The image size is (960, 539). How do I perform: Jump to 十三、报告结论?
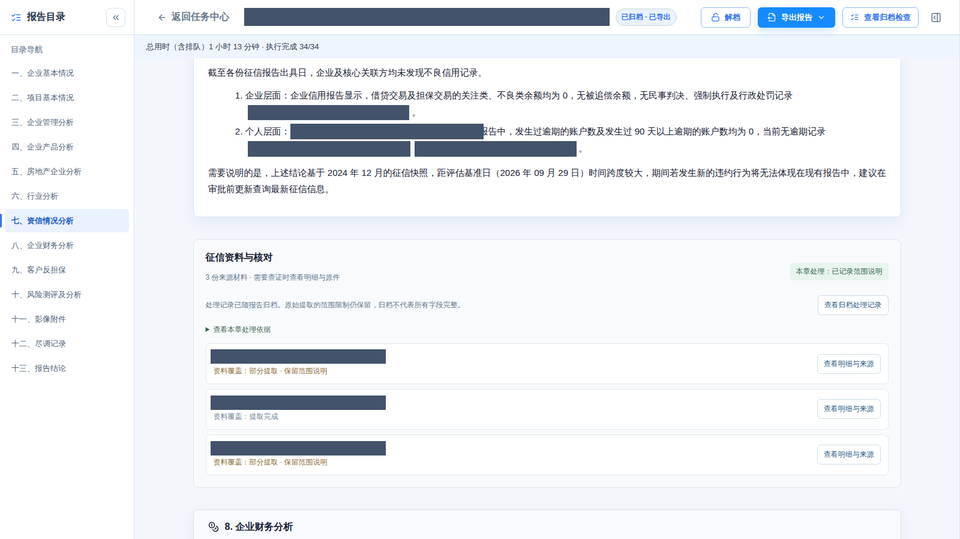[x=67, y=368]
